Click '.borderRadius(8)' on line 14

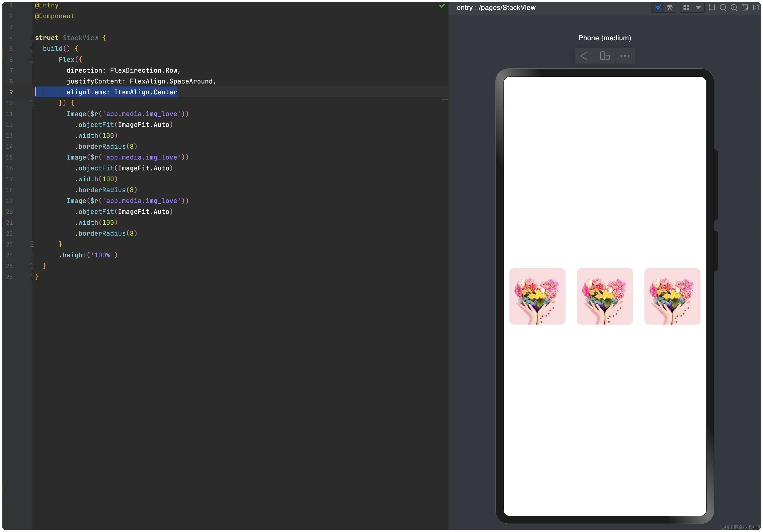(106, 147)
